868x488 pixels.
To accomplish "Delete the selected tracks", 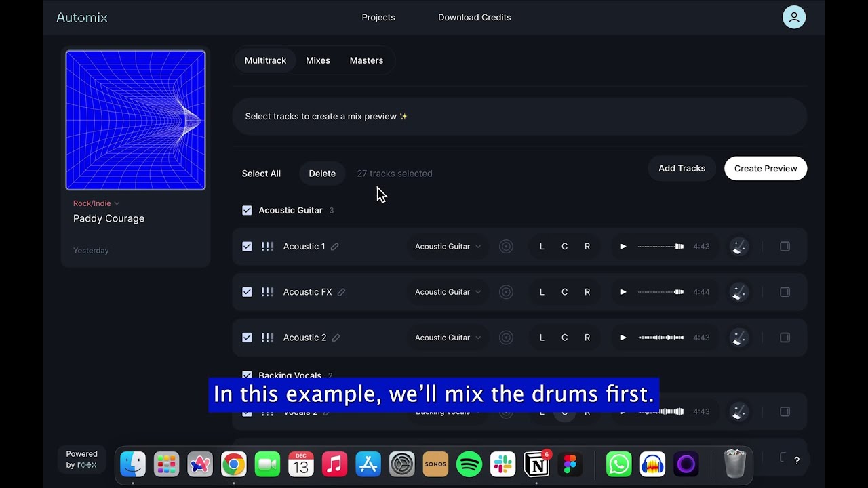I will (322, 174).
